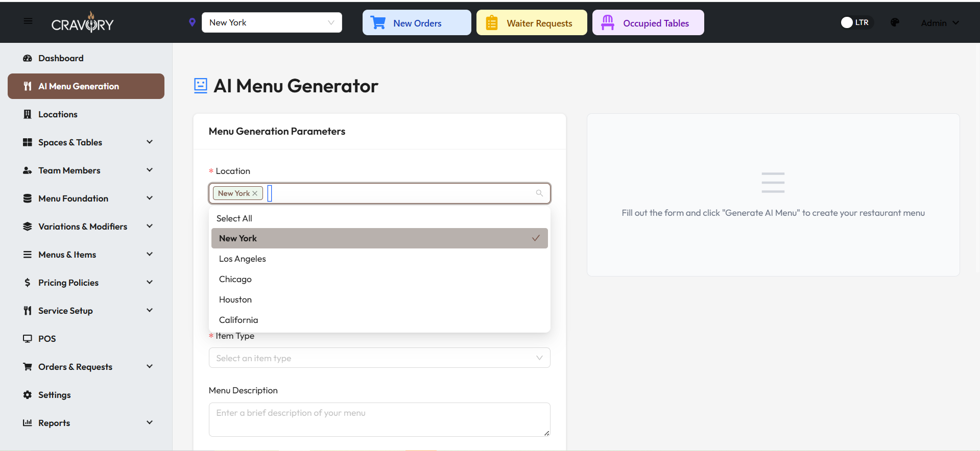Open the theme palette icon

click(895, 22)
